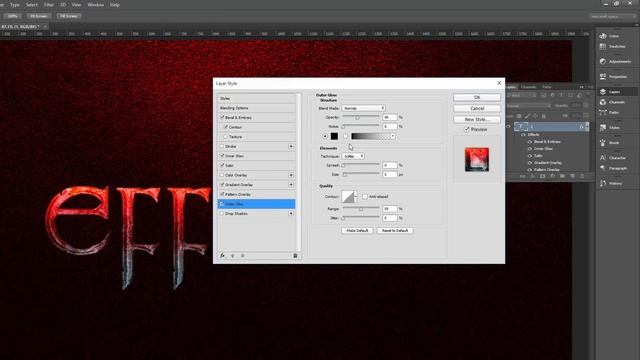Toggle the Anti-aliased checkbox

tap(365, 196)
